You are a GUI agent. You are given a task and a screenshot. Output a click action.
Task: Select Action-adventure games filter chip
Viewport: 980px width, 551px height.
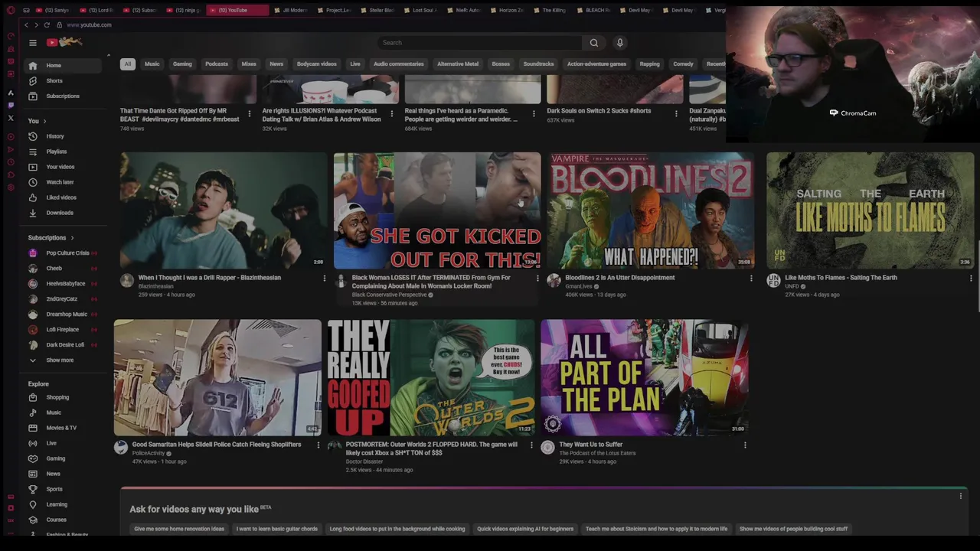[x=596, y=64]
